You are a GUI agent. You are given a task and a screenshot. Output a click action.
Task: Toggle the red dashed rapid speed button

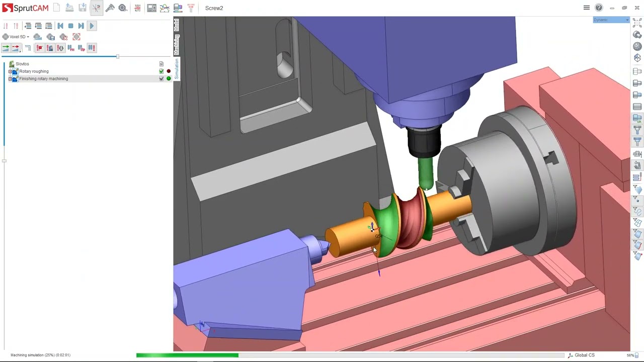click(x=16, y=48)
